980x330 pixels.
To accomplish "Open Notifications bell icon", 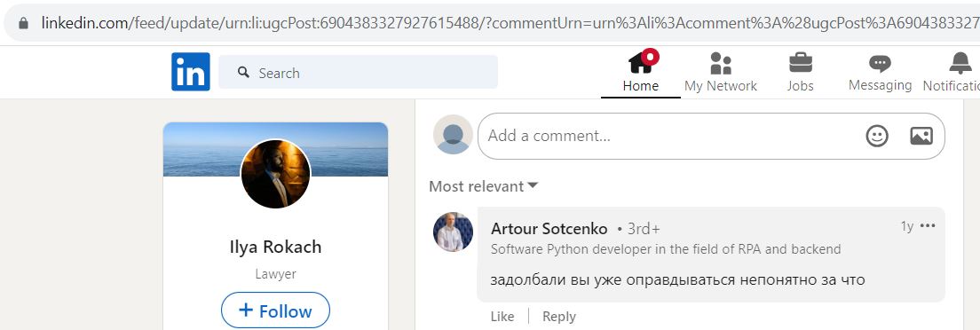I will pos(960,63).
